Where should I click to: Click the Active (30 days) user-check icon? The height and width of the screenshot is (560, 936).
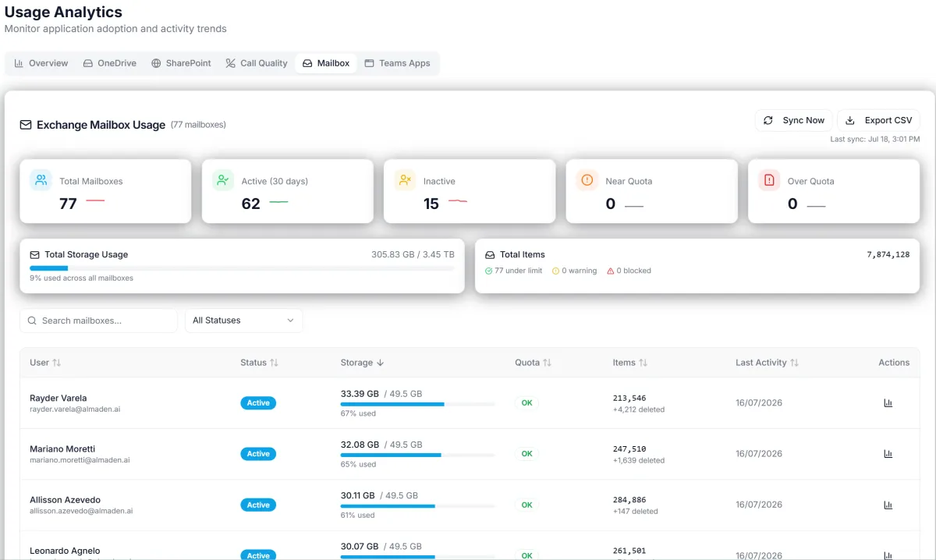[x=223, y=180]
